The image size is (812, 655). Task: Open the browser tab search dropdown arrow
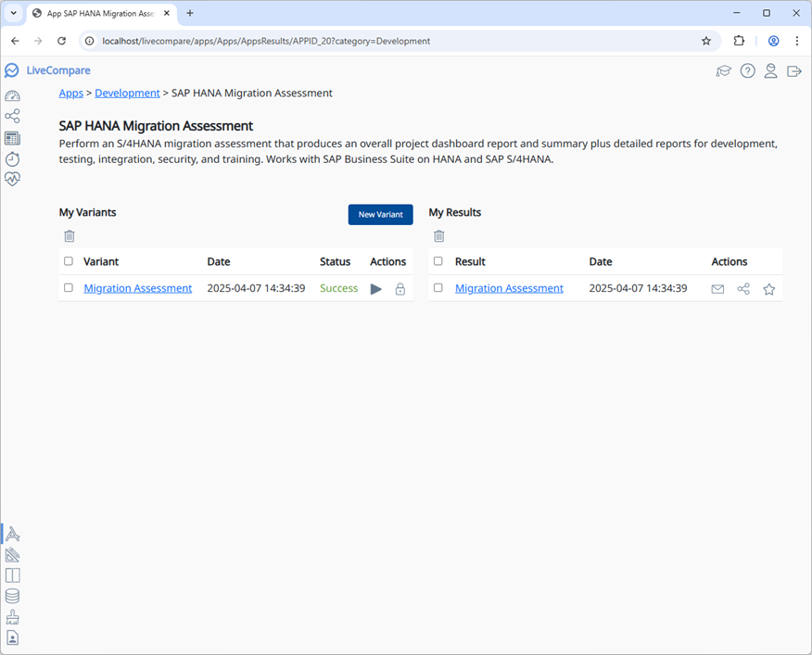click(14, 13)
